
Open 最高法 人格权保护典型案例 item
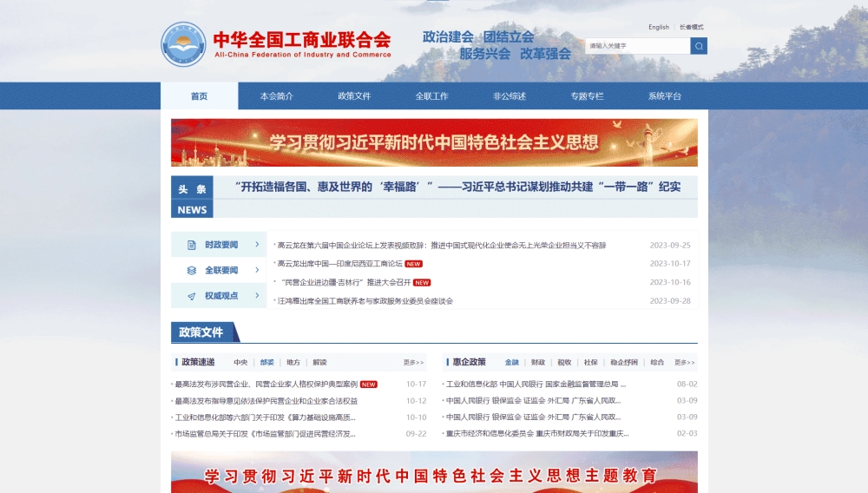tap(266, 384)
